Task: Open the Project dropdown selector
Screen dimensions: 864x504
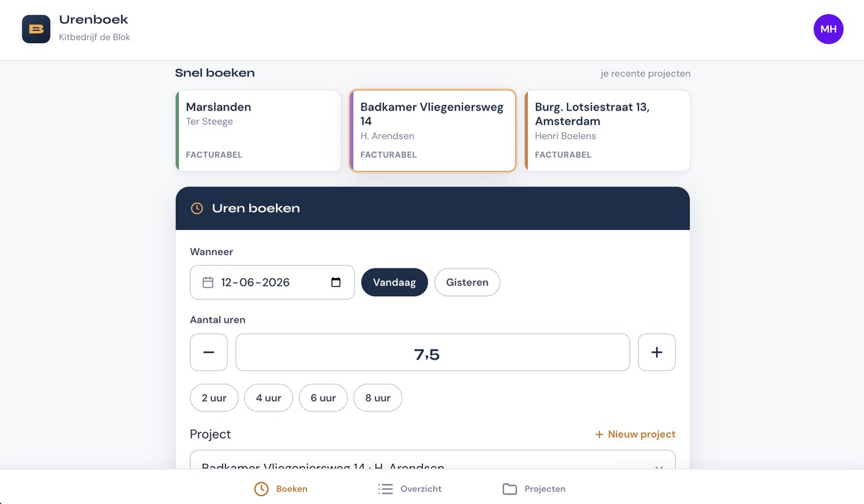Action: click(x=433, y=460)
